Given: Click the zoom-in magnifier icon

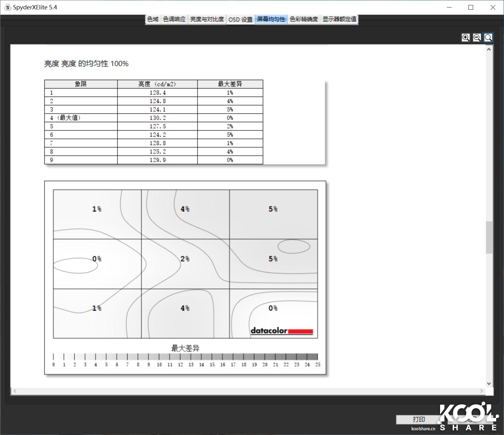Looking at the screenshot, I should click(466, 37).
